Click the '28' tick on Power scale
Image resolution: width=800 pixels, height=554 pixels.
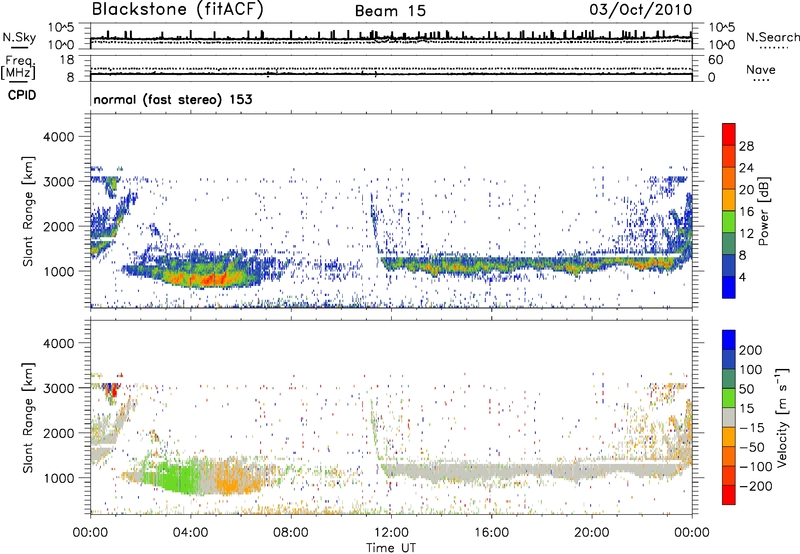click(x=746, y=146)
